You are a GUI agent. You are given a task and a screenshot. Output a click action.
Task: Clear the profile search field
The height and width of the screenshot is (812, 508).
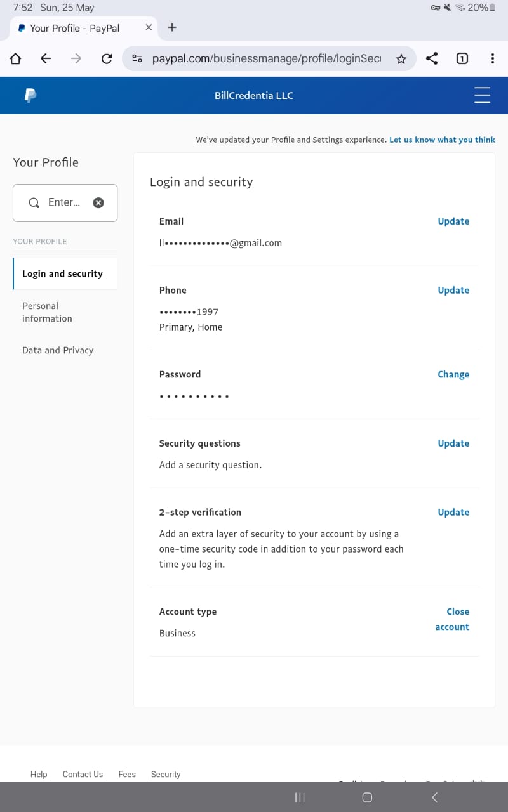pyautogui.click(x=98, y=202)
